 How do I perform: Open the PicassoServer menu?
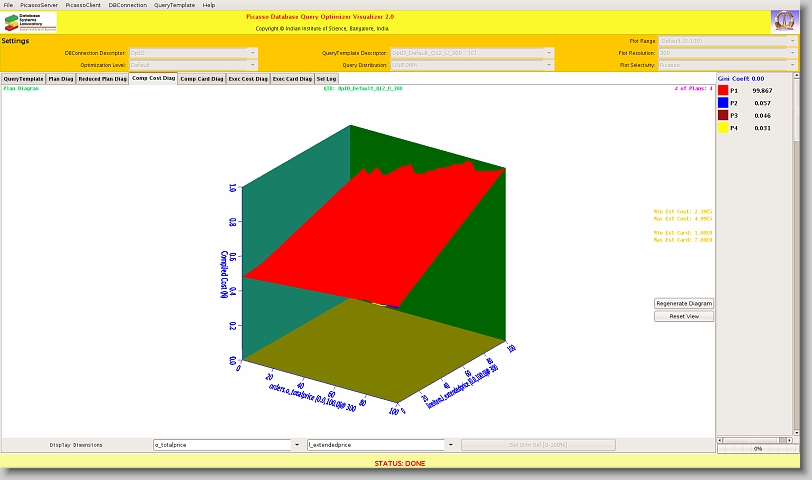click(x=40, y=5)
